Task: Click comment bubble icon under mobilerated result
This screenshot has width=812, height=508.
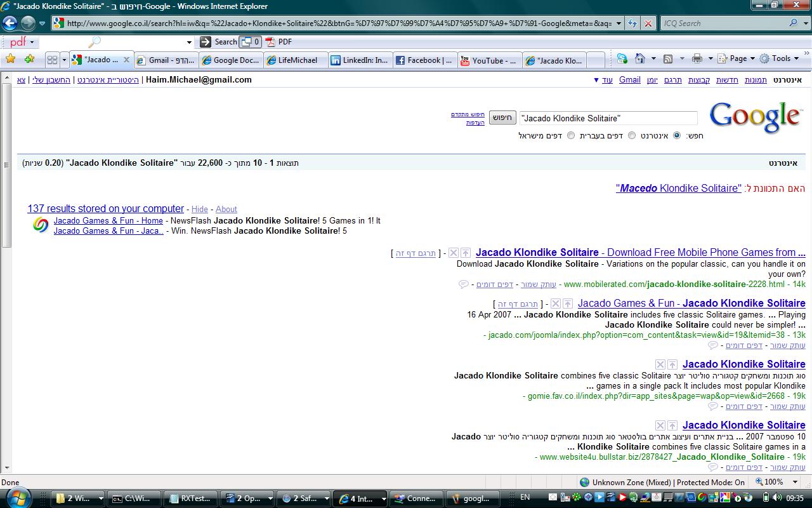Action: pyautogui.click(x=464, y=284)
